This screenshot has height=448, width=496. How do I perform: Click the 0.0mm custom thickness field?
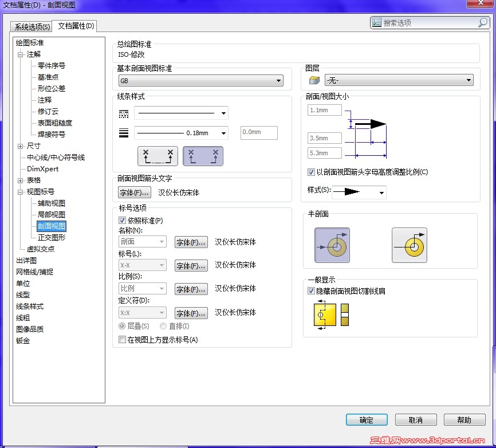click(259, 132)
